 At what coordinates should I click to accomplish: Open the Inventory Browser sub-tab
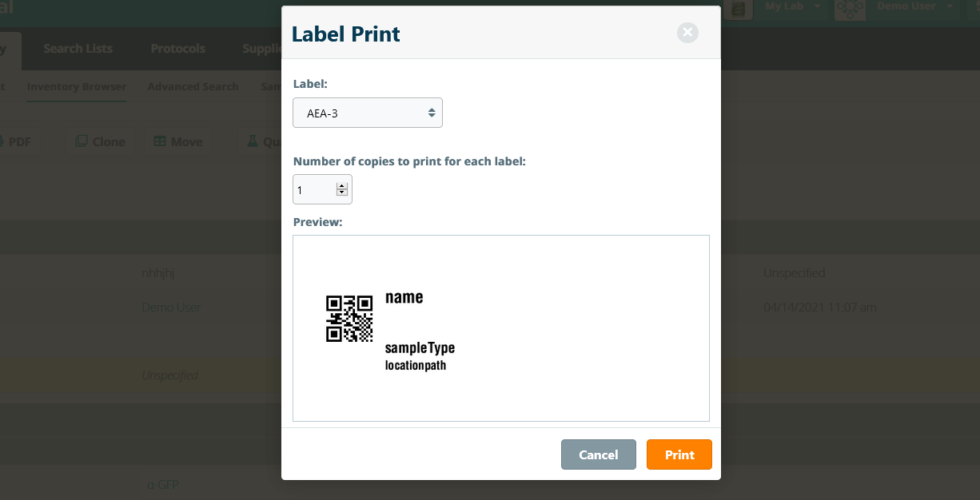[77, 86]
